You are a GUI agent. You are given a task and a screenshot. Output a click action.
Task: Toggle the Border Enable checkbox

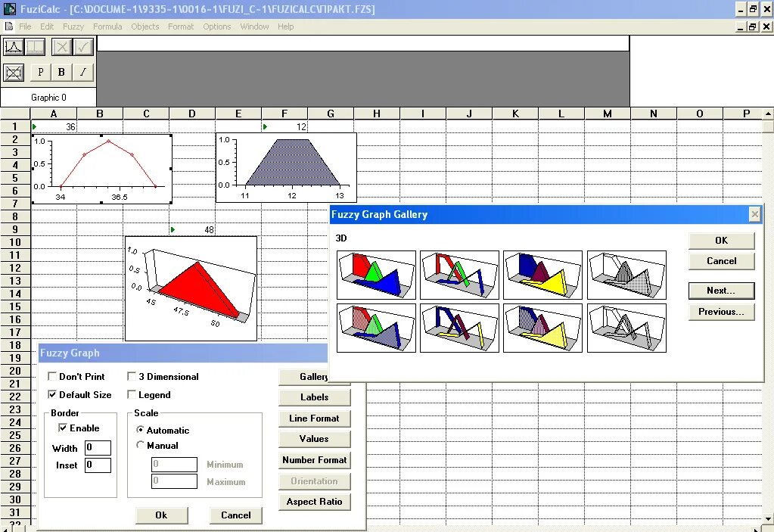coord(62,428)
